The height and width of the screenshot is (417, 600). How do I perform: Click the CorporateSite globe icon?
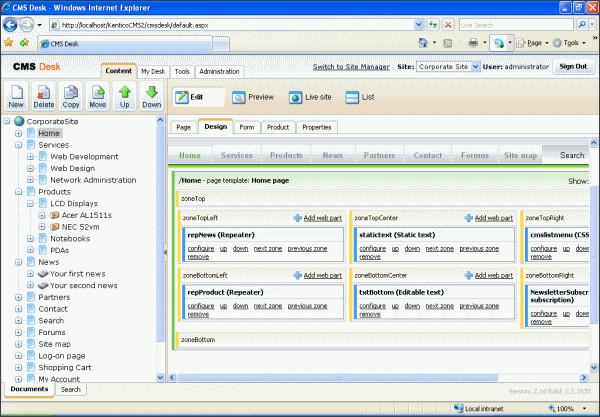click(19, 121)
